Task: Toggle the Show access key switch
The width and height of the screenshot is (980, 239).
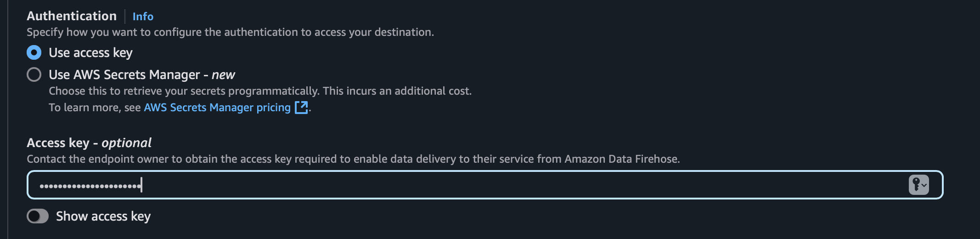Action: pos(38,216)
